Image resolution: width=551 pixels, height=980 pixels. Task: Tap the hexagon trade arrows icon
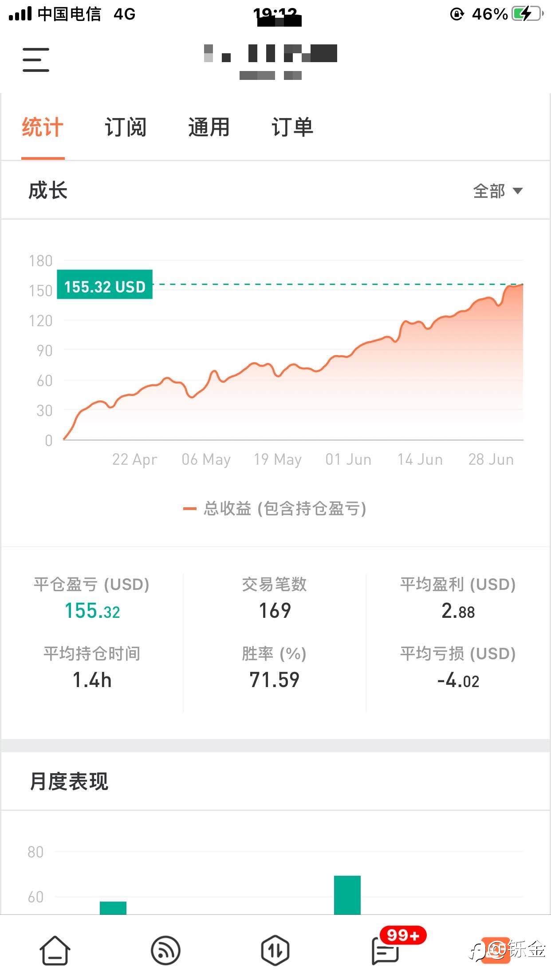(275, 951)
